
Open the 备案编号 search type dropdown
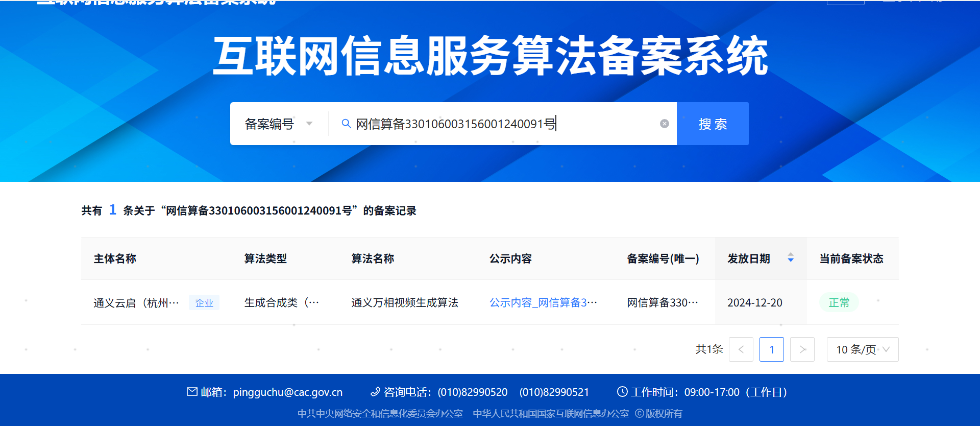coord(279,124)
